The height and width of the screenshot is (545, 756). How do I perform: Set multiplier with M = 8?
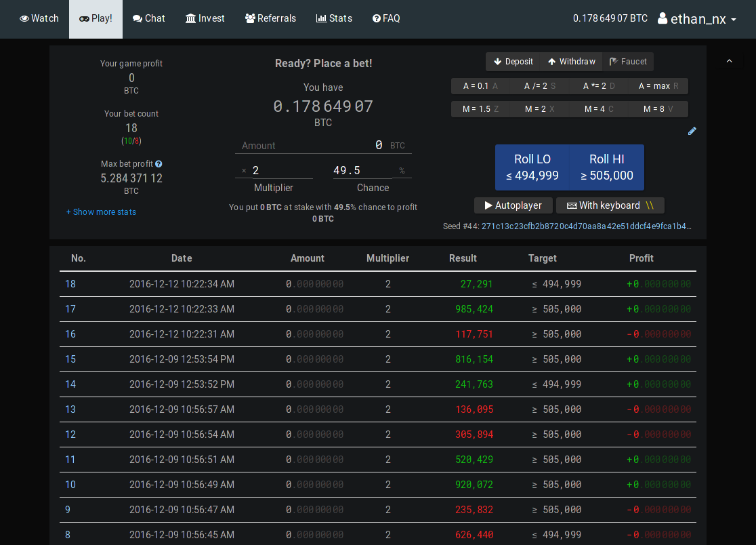(658, 109)
